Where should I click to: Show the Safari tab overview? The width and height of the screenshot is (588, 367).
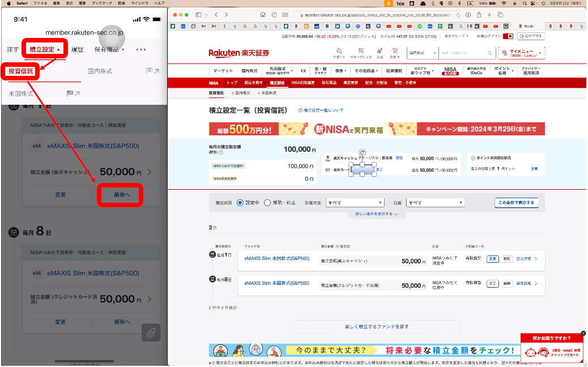click(x=500, y=15)
